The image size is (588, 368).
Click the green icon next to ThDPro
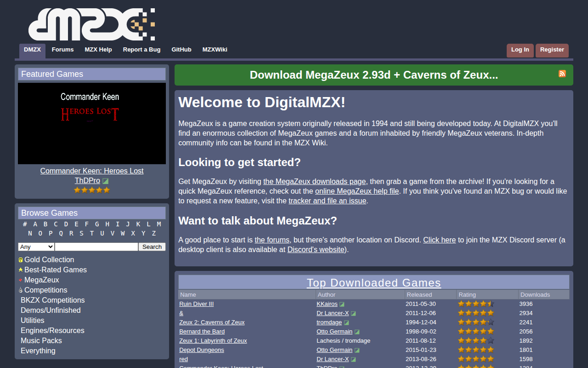tap(105, 181)
